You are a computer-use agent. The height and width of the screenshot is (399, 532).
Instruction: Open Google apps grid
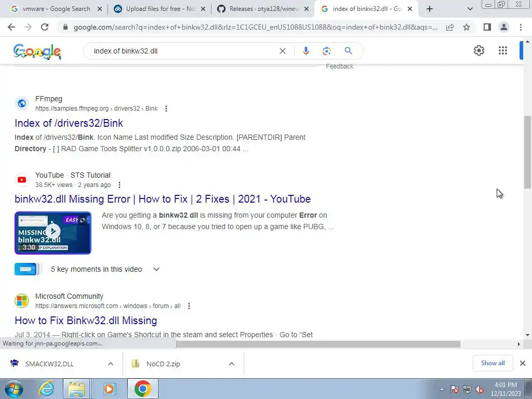pos(503,50)
